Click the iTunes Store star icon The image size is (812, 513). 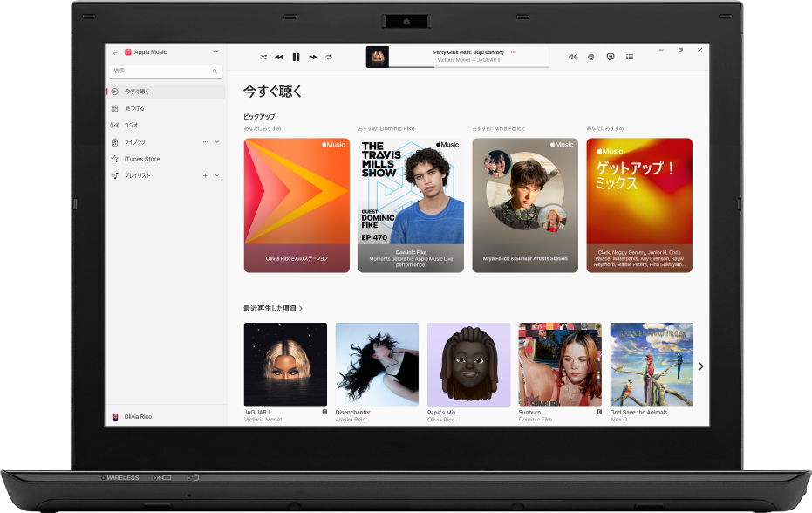(x=114, y=158)
